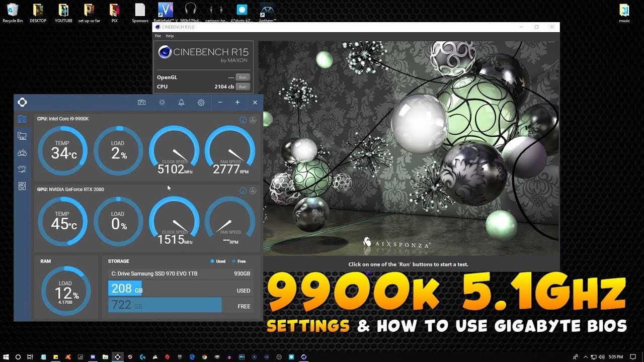Click the NZXT CAM logo icon

point(22,102)
